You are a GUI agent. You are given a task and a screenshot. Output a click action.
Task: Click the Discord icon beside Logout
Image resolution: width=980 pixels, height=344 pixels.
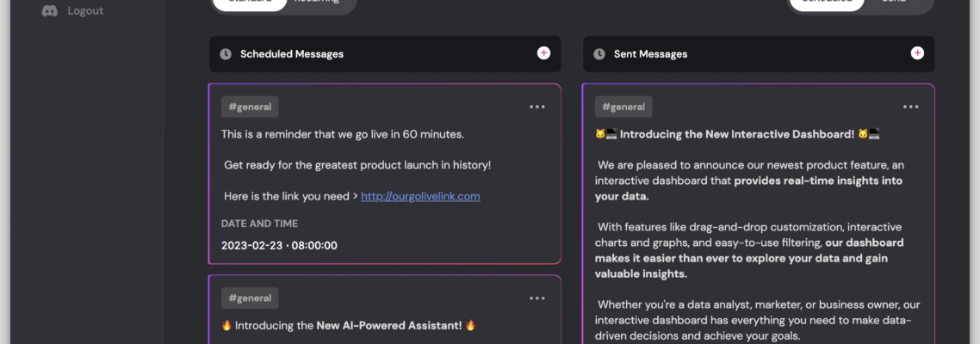[x=50, y=10]
